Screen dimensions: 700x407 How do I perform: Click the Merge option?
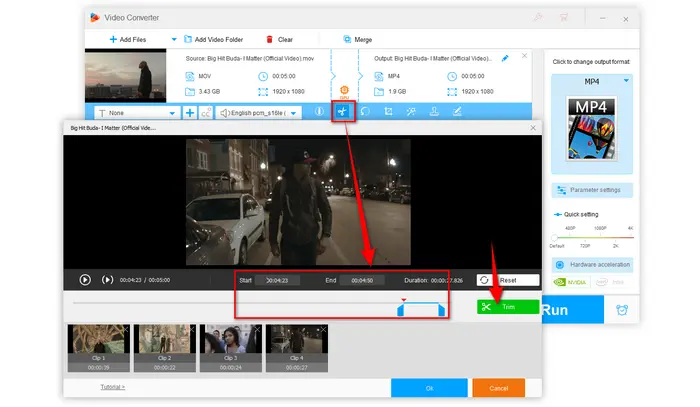[x=358, y=39]
